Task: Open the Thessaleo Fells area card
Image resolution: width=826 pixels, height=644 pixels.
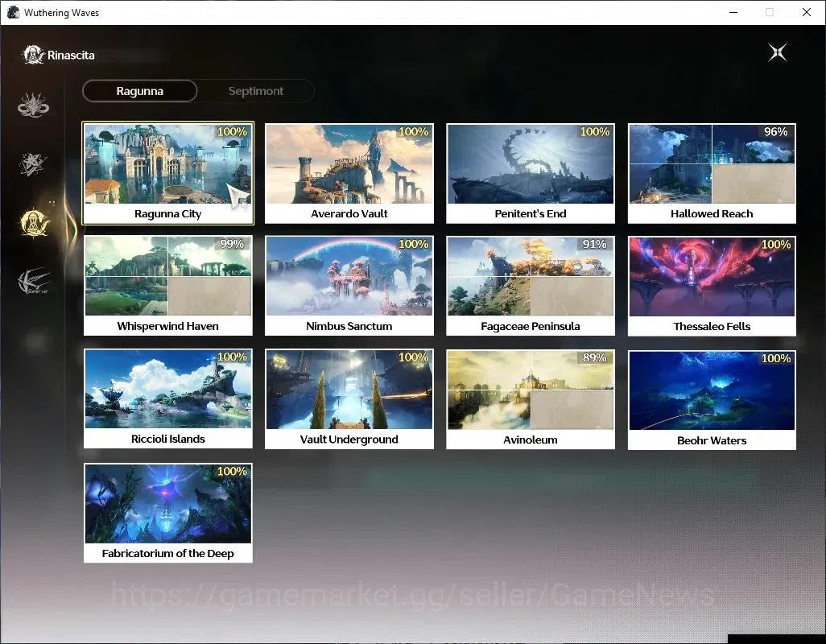Action: [x=712, y=286]
